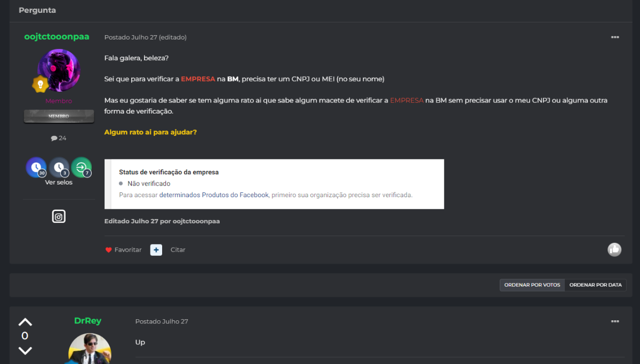Open the first post's three-dot options menu
The width and height of the screenshot is (640, 364).
click(615, 37)
